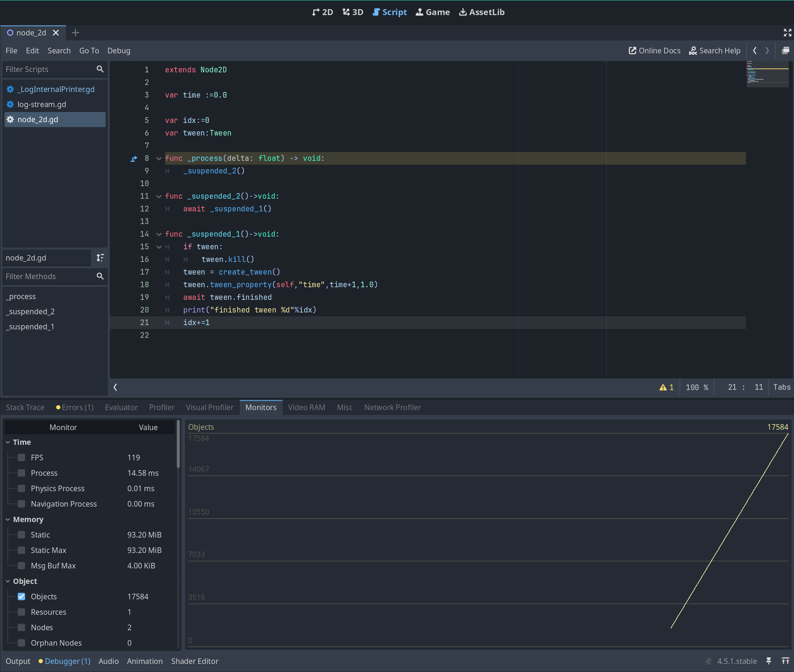Viewport: 794px width, 672px height.
Task: Enable the FPS monitor checkbox
Action: (22, 457)
